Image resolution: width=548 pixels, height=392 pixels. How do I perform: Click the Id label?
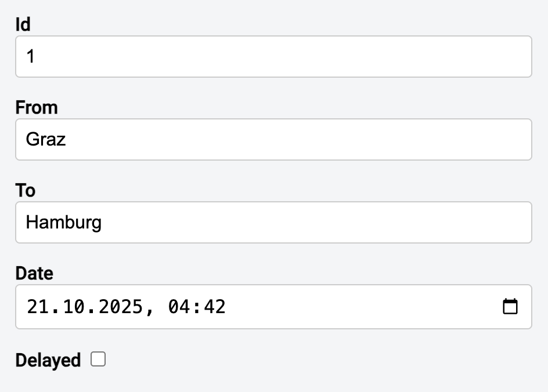click(x=23, y=25)
